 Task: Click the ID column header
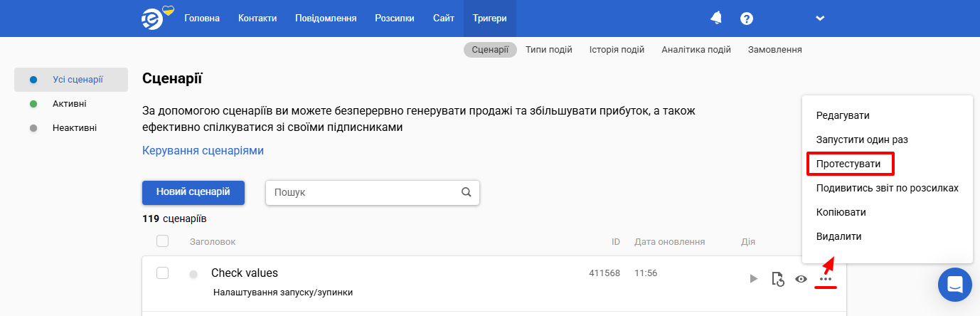pyautogui.click(x=616, y=242)
